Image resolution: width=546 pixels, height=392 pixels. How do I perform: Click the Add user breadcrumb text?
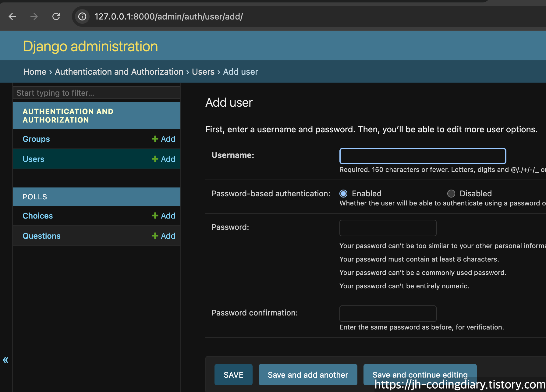(240, 72)
